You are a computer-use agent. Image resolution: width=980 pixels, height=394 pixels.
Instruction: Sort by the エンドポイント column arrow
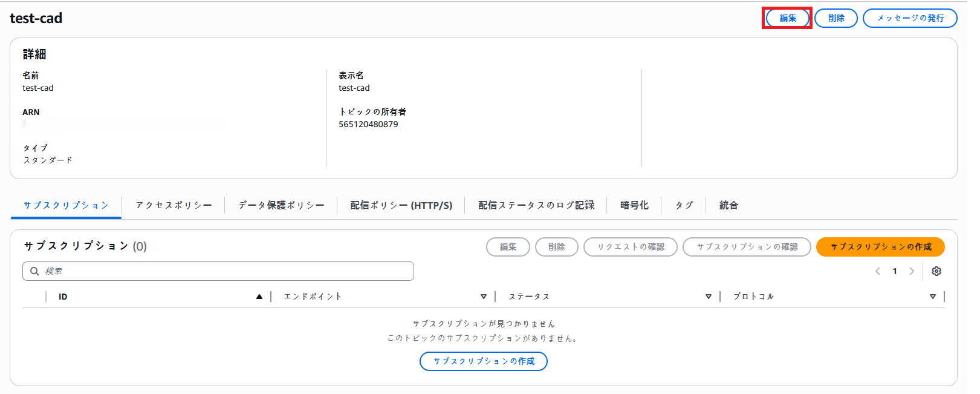pyautogui.click(x=484, y=297)
